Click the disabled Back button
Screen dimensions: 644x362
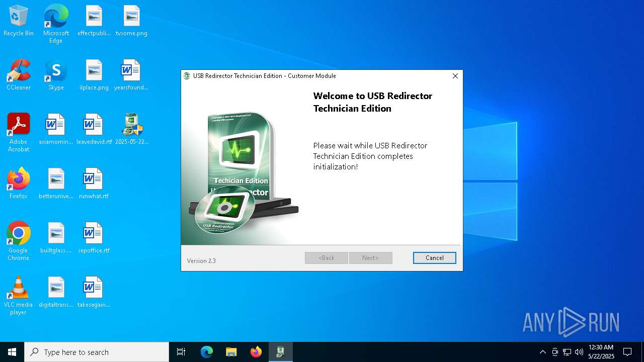point(327,258)
